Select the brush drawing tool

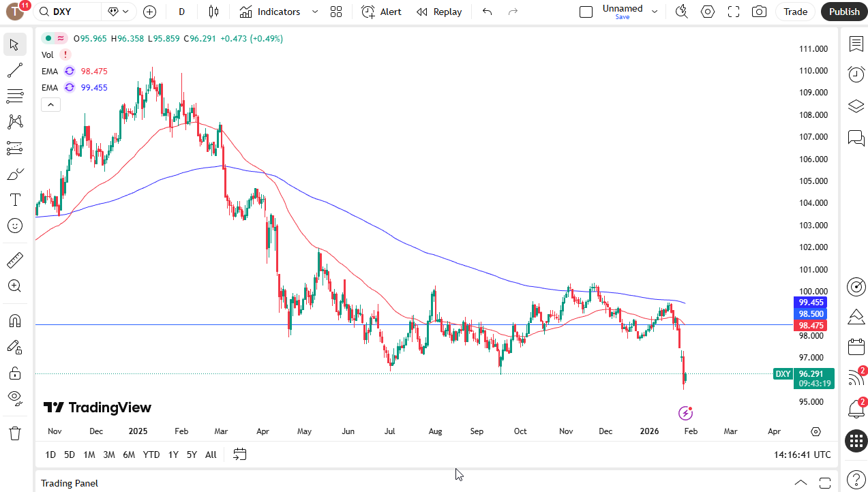14,174
